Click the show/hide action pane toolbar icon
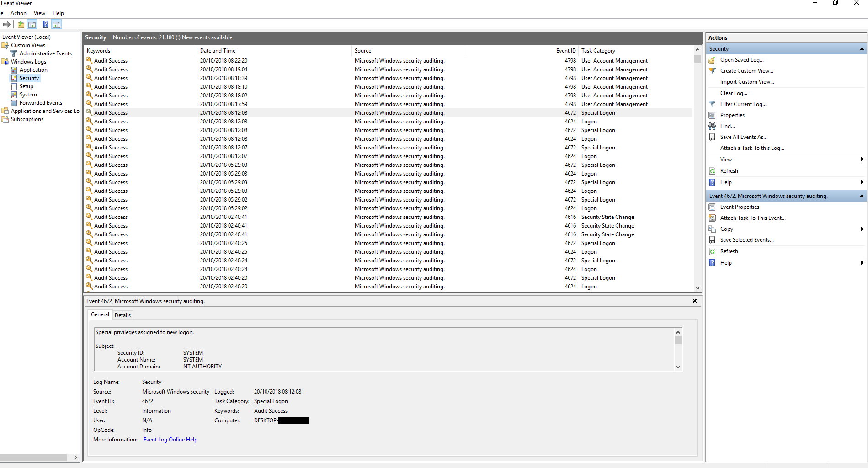The height and width of the screenshot is (468, 868). tap(57, 25)
